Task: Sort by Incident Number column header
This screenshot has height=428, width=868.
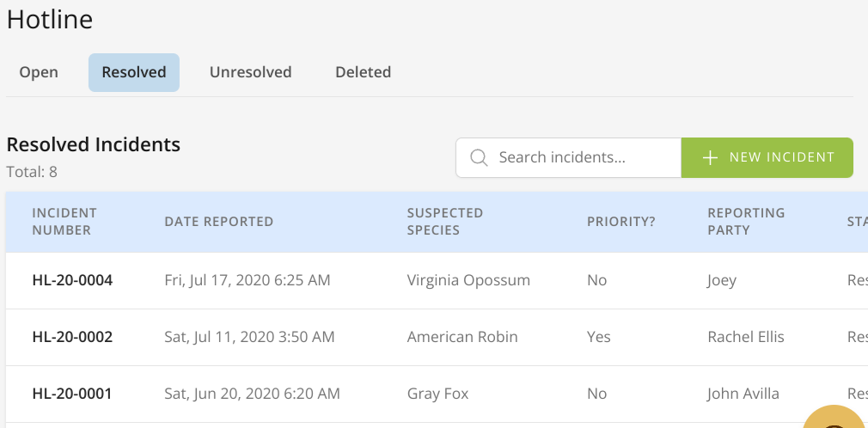Action: coord(64,222)
